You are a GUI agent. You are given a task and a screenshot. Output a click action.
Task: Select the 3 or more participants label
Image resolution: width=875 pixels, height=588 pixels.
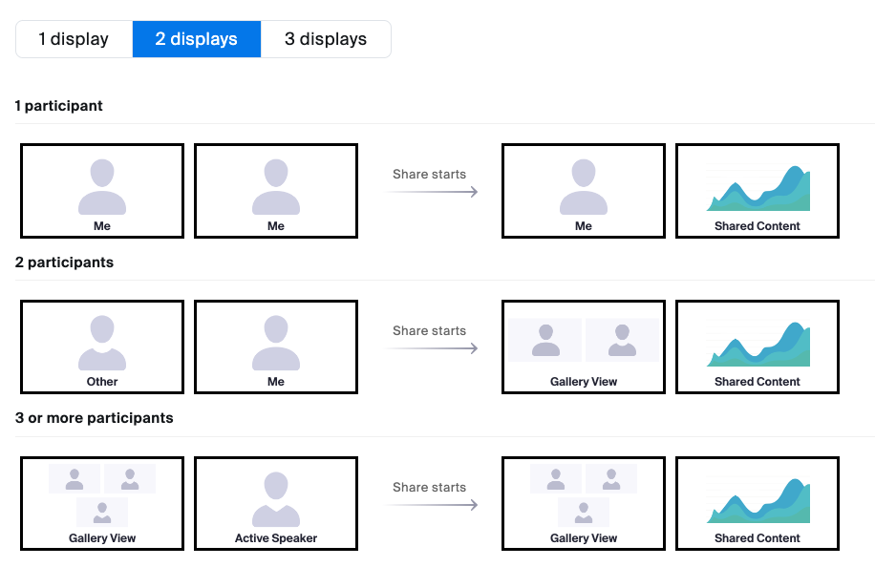coord(94,417)
